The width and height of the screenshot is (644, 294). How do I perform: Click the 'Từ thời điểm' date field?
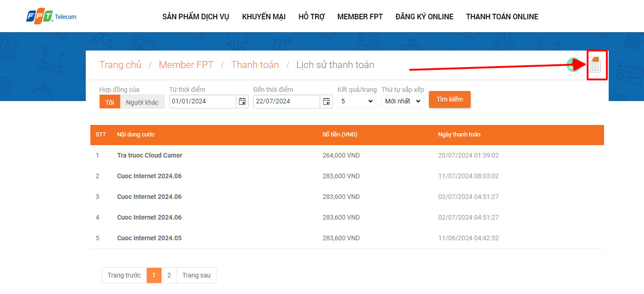click(x=203, y=102)
